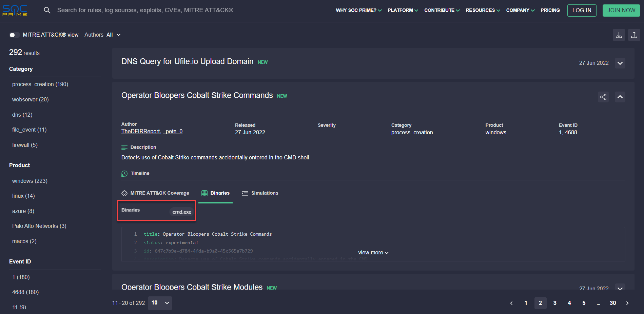This screenshot has height=314, width=644.
Task: Go to page 3
Action: [555, 303]
